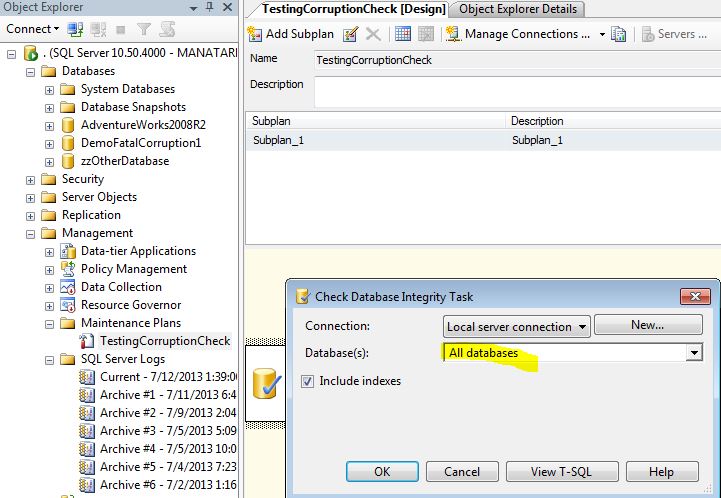
Task: Click the Filter funnel icon
Action: click(144, 29)
